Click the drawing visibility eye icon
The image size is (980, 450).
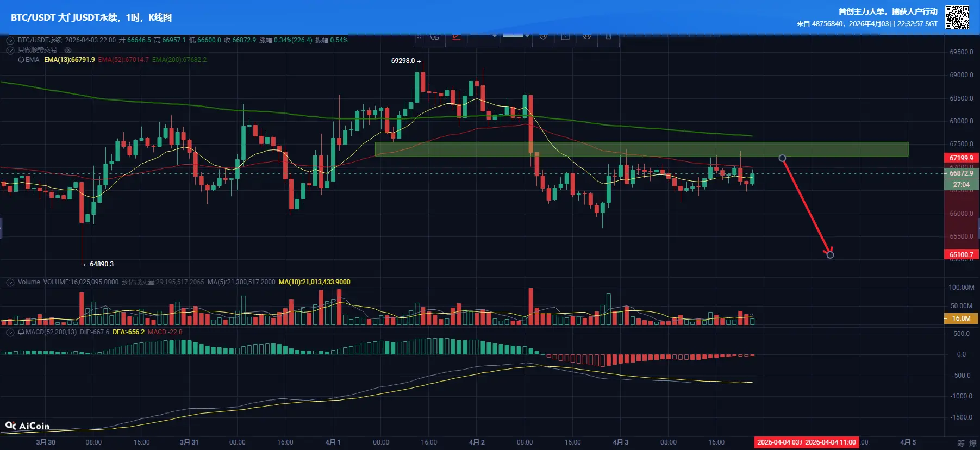pos(586,36)
